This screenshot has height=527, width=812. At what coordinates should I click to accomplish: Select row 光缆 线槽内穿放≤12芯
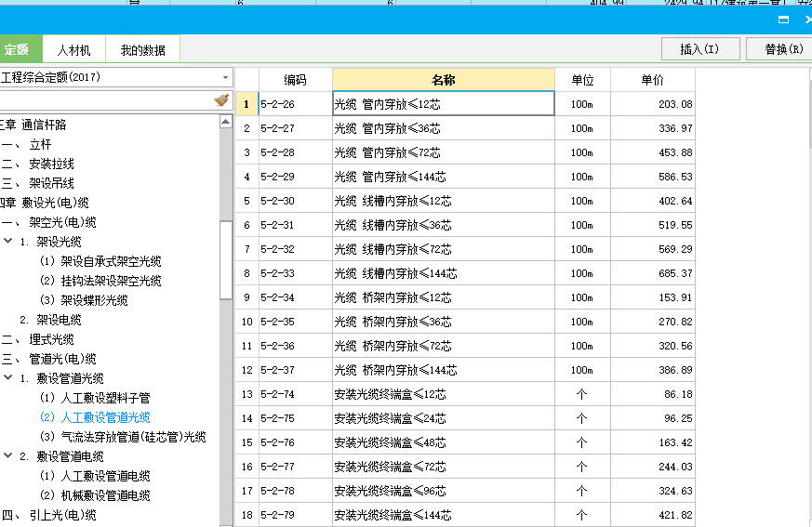coord(444,201)
